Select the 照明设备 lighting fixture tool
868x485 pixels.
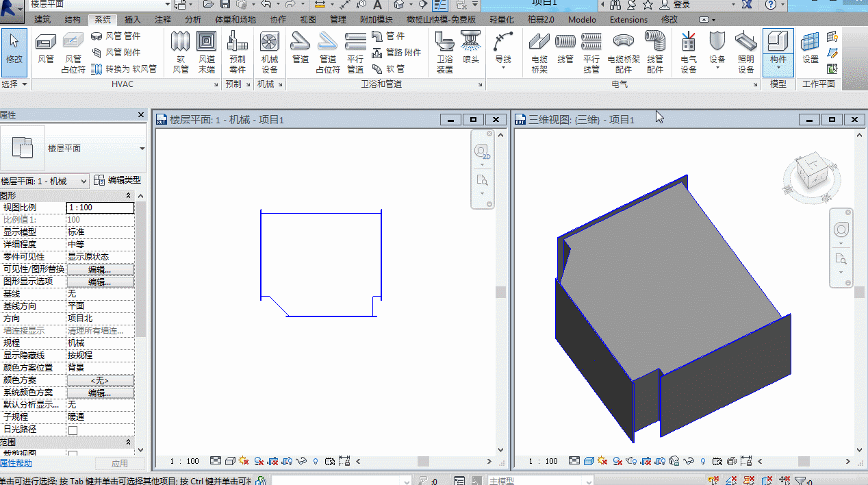(745, 52)
